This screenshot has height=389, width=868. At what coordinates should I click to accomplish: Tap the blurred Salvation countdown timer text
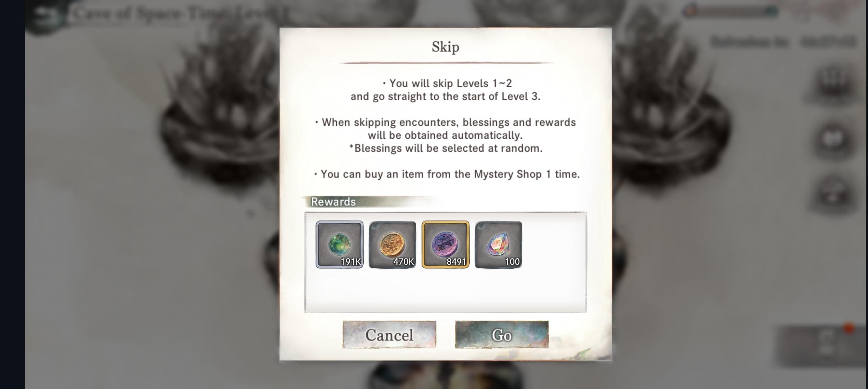click(783, 42)
